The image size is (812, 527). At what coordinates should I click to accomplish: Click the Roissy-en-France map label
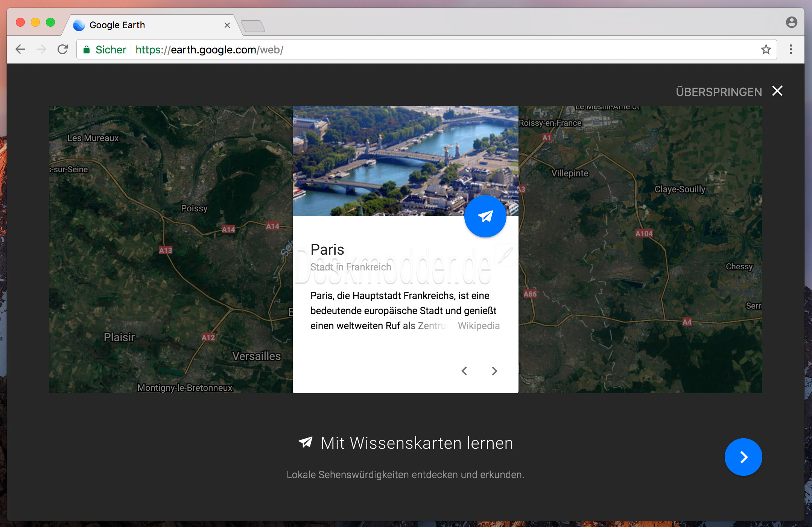pos(550,123)
